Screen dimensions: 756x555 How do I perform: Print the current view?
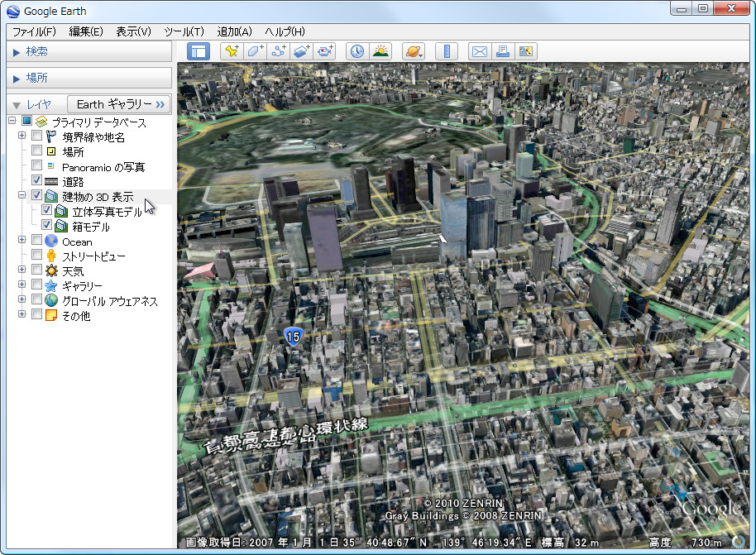point(502,50)
